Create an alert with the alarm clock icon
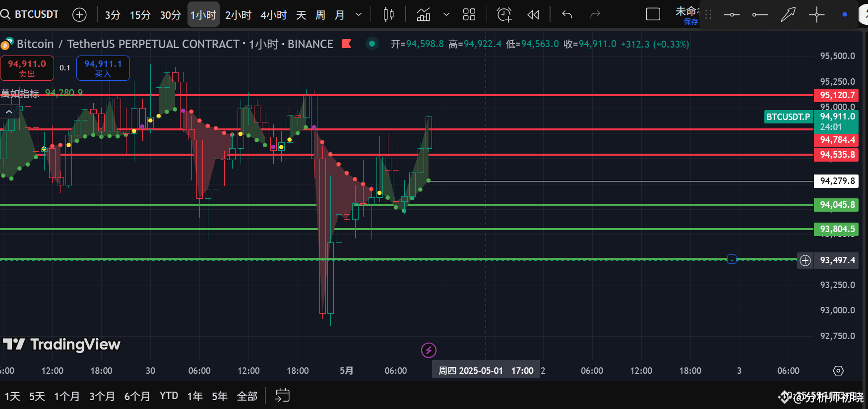Screen dimensions: 868x409 [504, 15]
